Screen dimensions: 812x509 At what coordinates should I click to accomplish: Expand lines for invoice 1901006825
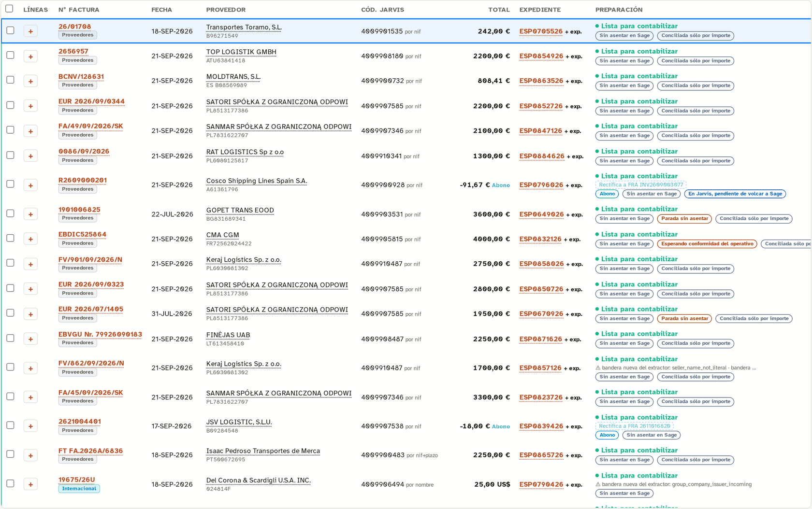coord(30,214)
